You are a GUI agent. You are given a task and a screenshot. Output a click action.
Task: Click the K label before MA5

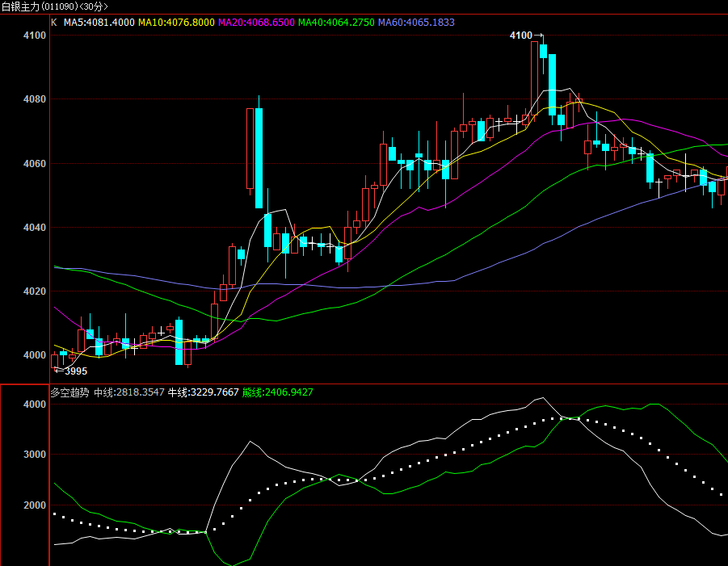click(x=54, y=23)
